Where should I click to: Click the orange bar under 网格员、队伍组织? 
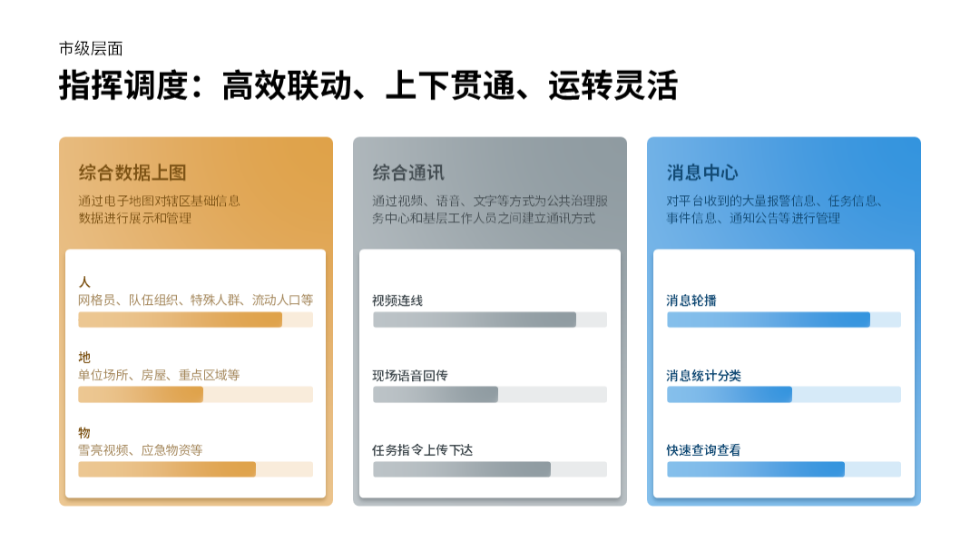pyautogui.click(x=195, y=320)
